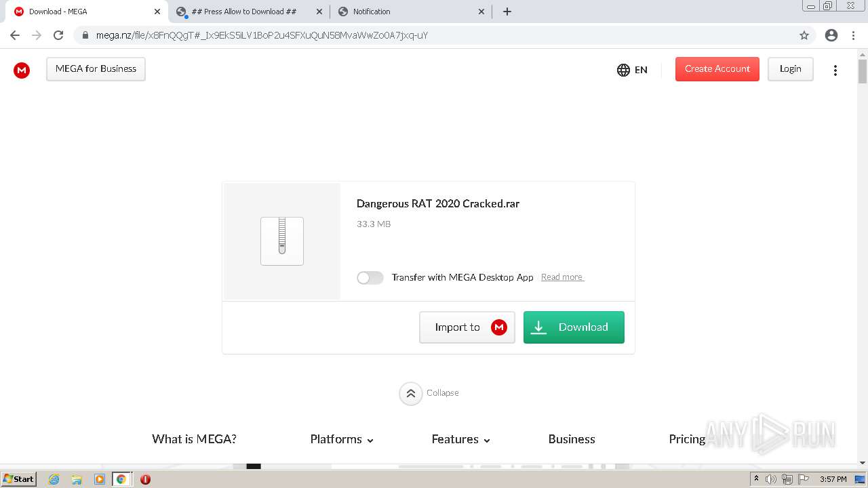Click the file name Dangerous RAT 2020 Cracked.rar

438,204
